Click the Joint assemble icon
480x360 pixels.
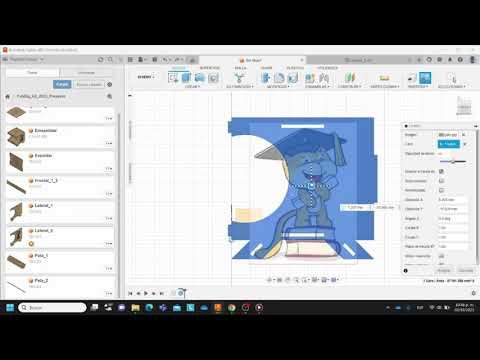pos(324,78)
